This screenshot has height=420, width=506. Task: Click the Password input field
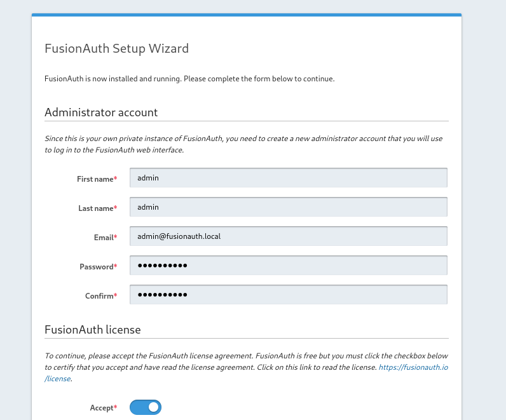click(x=289, y=265)
